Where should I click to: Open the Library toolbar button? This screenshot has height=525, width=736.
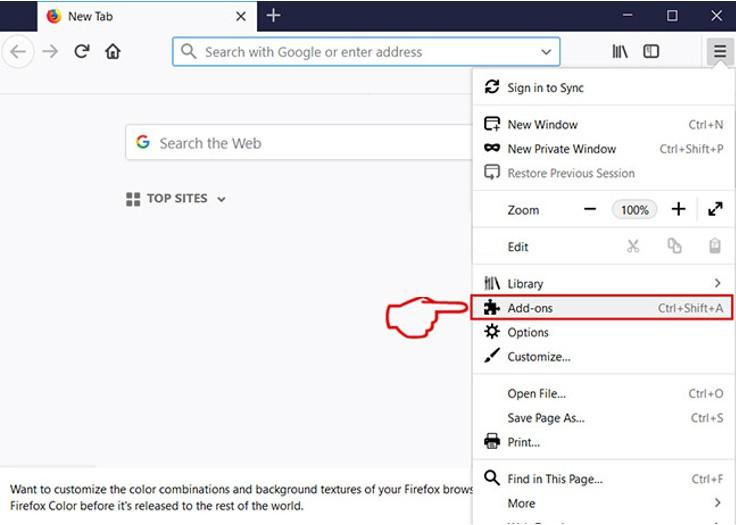[x=620, y=51]
